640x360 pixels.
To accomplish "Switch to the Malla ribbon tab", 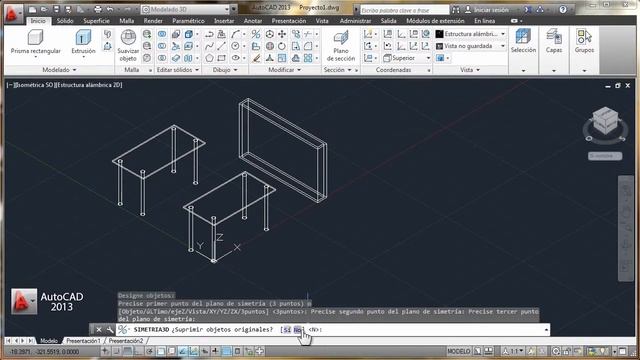I will click(127, 20).
